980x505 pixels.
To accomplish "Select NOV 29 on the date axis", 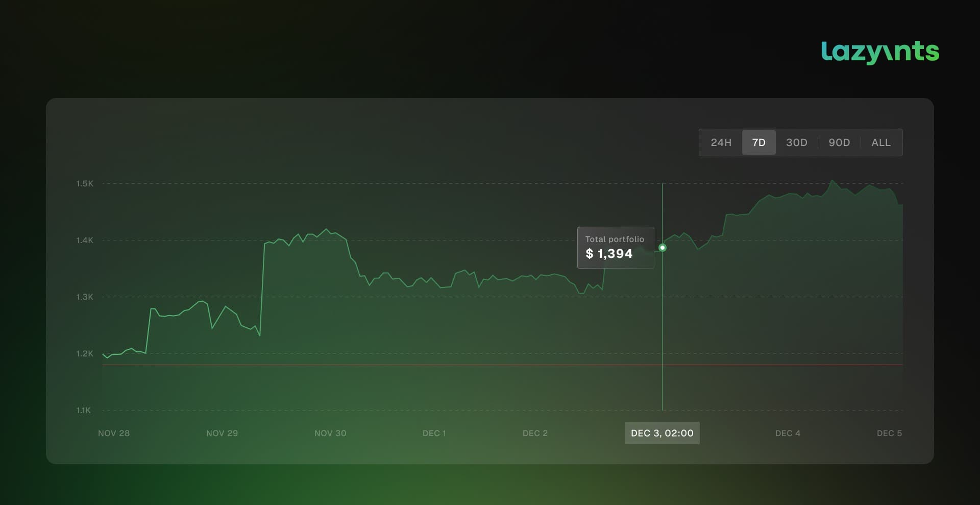I will pyautogui.click(x=222, y=433).
